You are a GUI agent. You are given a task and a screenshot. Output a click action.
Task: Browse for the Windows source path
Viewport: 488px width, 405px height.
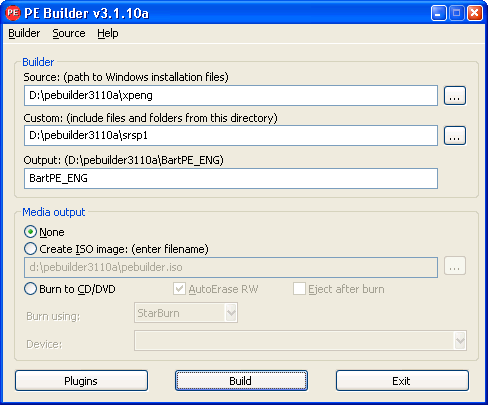point(455,96)
